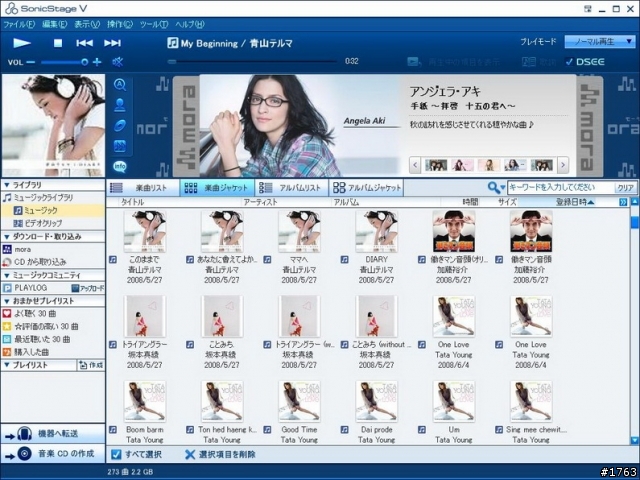Select the Boom barm track jacket

tap(144, 402)
